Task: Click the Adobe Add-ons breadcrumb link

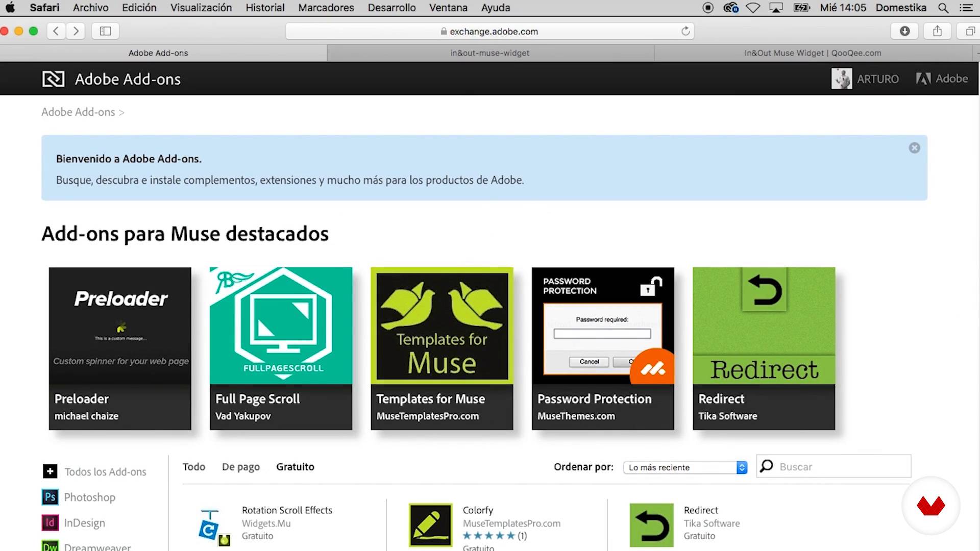Action: tap(78, 112)
